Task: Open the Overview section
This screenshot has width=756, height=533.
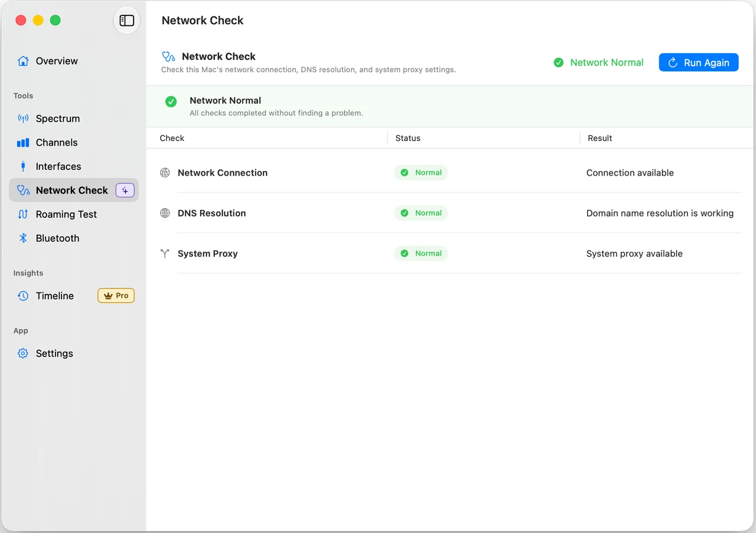Action: [74, 61]
